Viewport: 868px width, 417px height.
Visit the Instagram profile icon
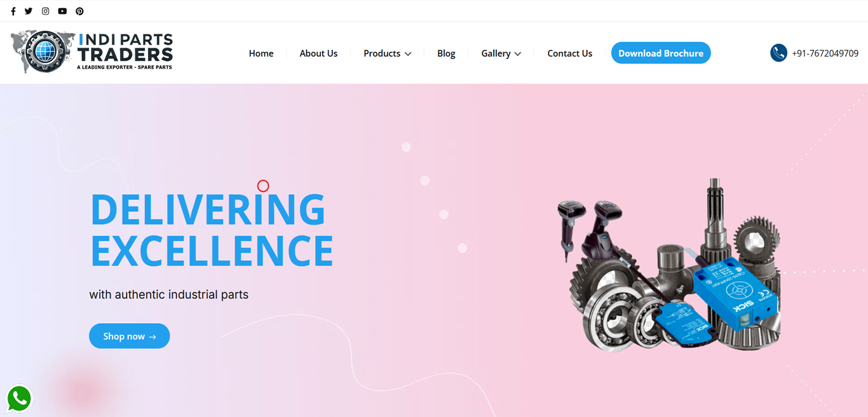[x=45, y=11]
